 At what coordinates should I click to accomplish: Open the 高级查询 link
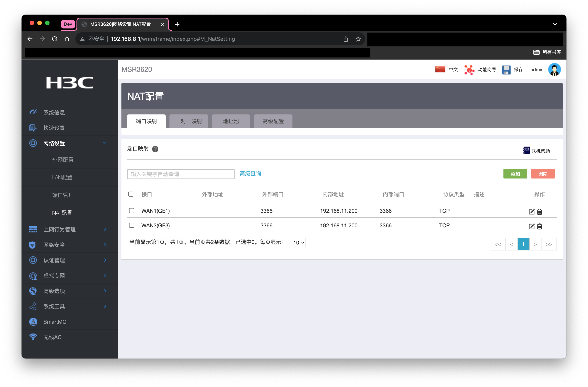[250, 174]
